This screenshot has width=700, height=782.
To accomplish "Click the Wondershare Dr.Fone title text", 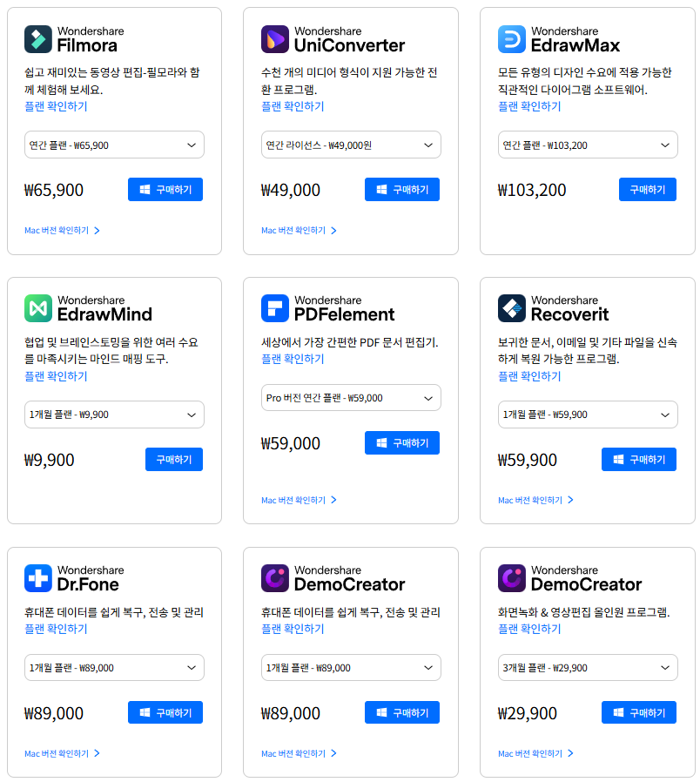I will (x=91, y=578).
